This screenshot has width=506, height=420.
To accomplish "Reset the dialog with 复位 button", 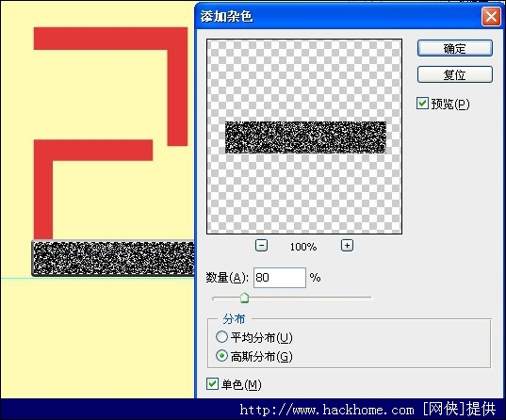I will point(455,74).
